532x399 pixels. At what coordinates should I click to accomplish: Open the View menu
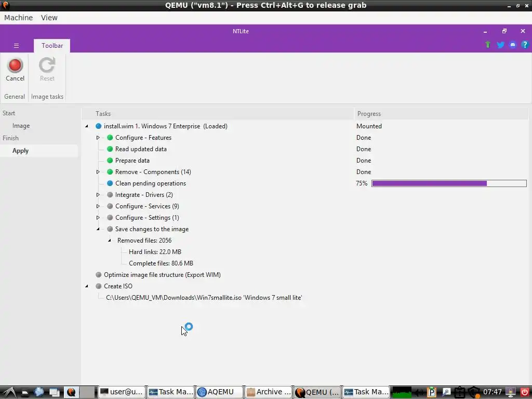pyautogui.click(x=49, y=18)
